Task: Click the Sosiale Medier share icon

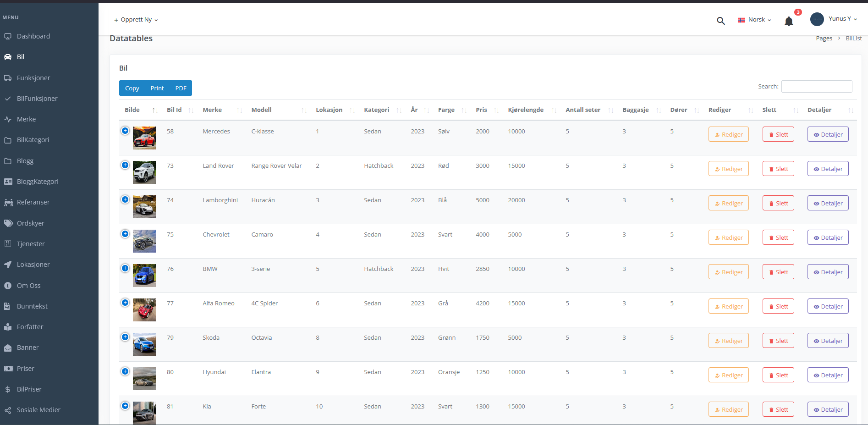Action: (8, 410)
